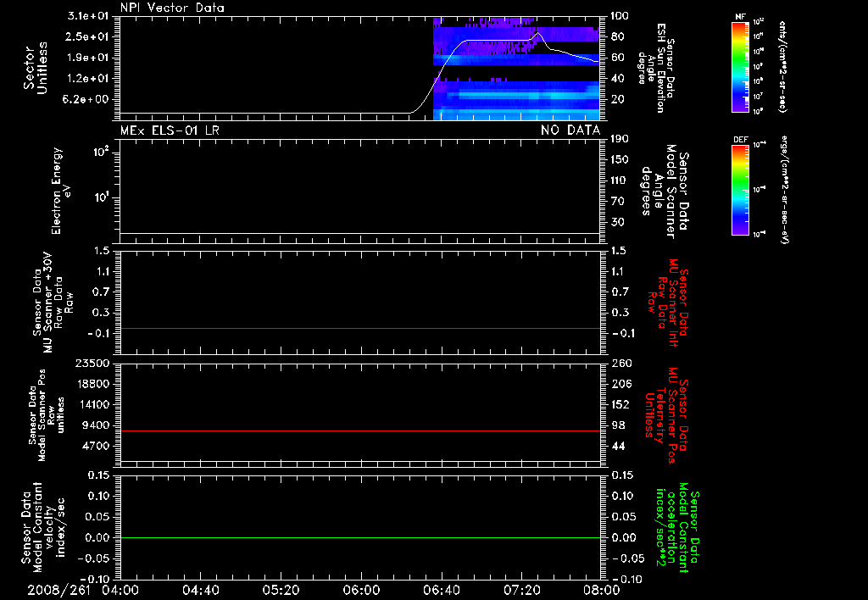Click the '2008/261' date label
This screenshot has width=868, height=600.
coord(58,590)
